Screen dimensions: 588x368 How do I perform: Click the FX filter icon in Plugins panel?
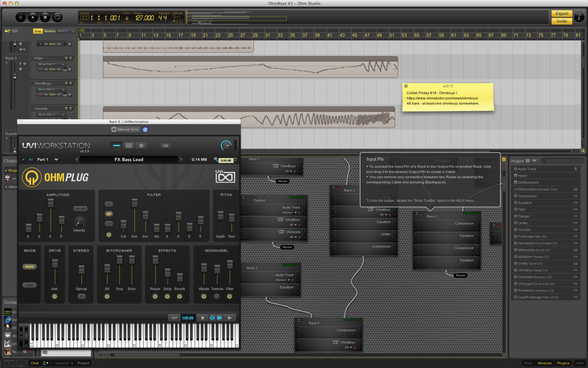534,161
